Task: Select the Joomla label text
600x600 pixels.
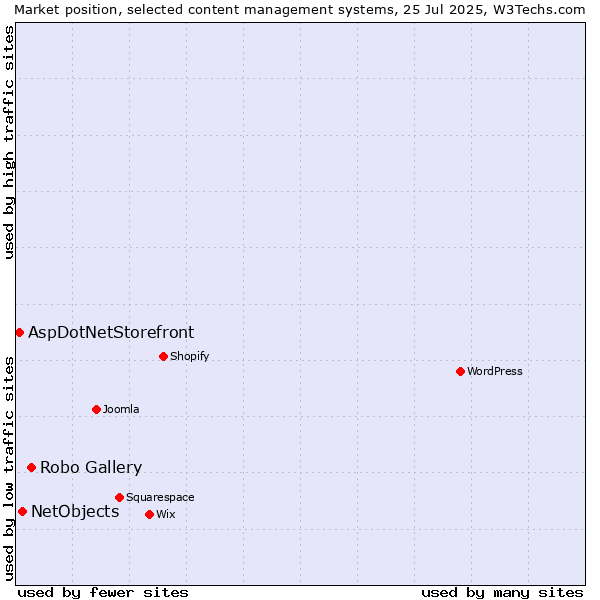Action: point(121,409)
